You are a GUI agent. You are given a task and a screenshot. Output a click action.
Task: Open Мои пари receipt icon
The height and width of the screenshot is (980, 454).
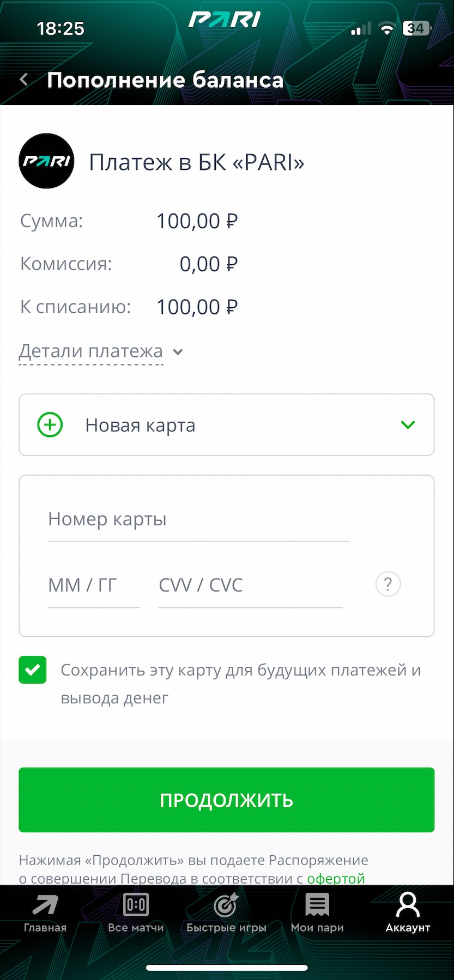pyautogui.click(x=317, y=905)
